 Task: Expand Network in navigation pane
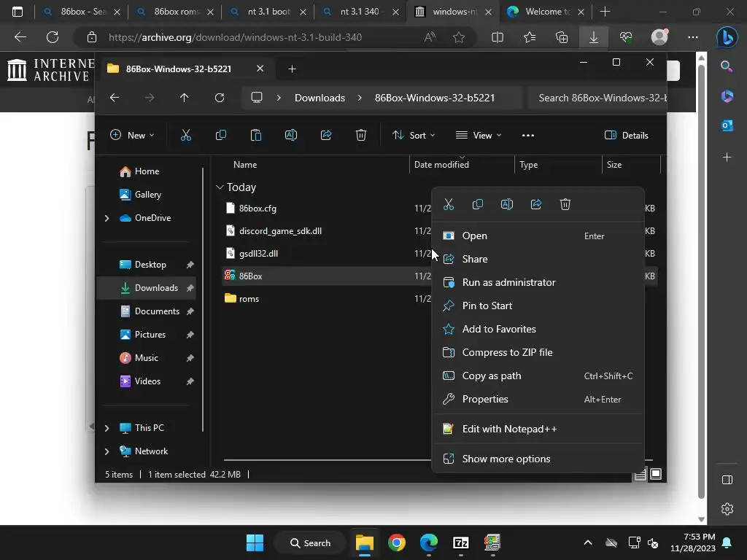tap(107, 451)
